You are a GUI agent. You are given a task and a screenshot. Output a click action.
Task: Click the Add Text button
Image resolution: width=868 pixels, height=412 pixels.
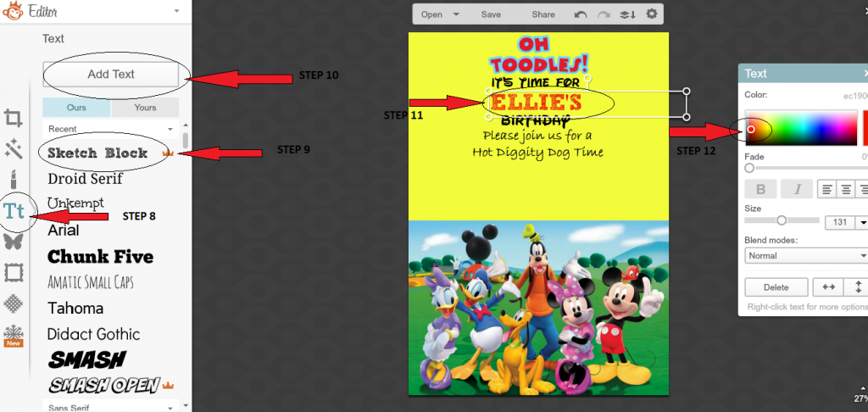[x=111, y=75]
